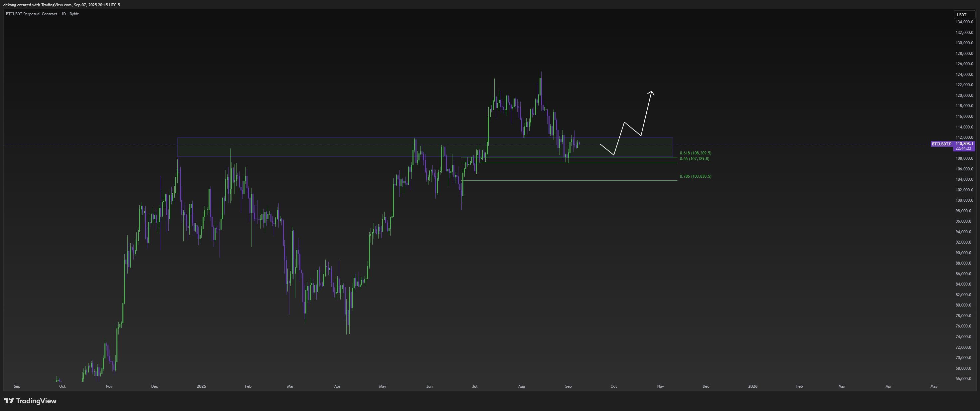Click the 114,000.0 price axis label
Viewport: 980px width, 411px height.
(x=964, y=127)
